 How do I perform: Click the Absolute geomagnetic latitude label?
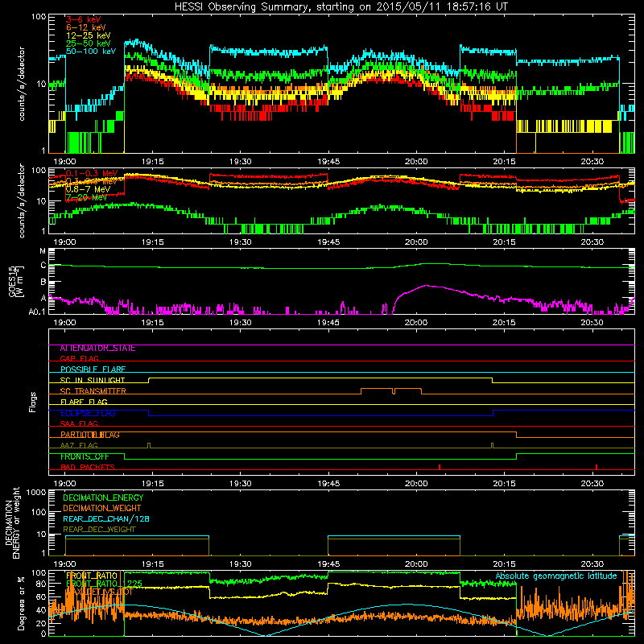tap(556, 576)
